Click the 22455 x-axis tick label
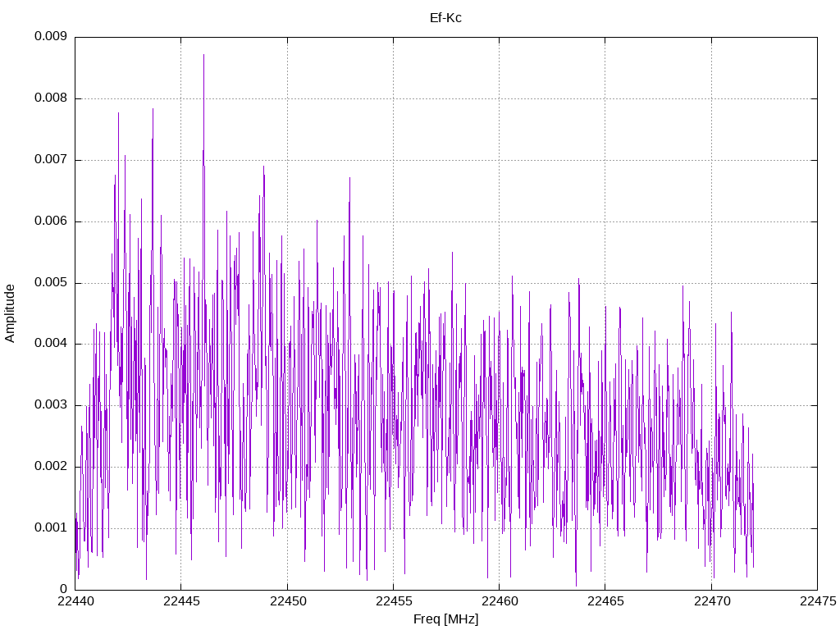This screenshot has width=840, height=630. point(393,601)
